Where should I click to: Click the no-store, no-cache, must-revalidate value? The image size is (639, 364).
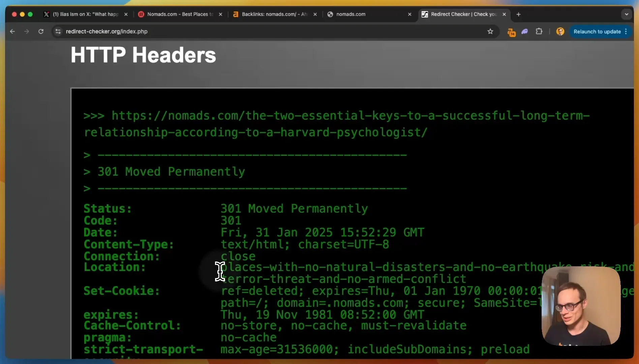click(x=343, y=325)
